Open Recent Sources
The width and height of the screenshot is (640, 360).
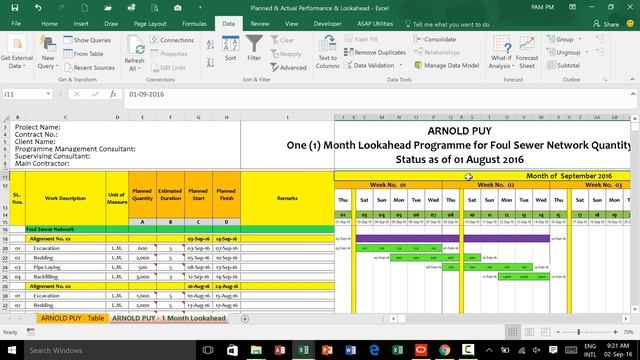(x=89, y=68)
